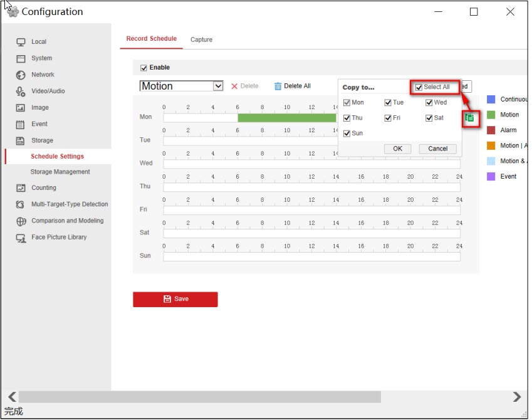Click the Network globe icon
Image resolution: width=532 pixels, height=420 pixels.
click(x=21, y=75)
